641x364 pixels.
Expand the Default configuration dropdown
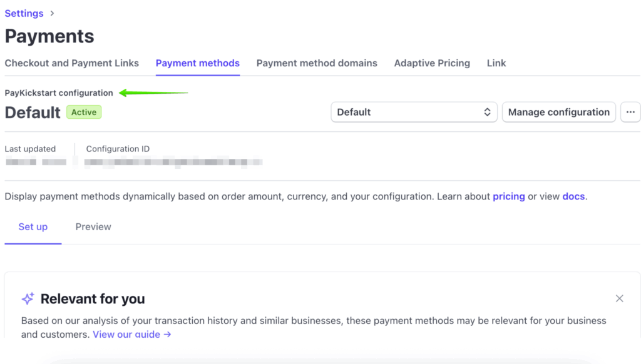pyautogui.click(x=413, y=113)
